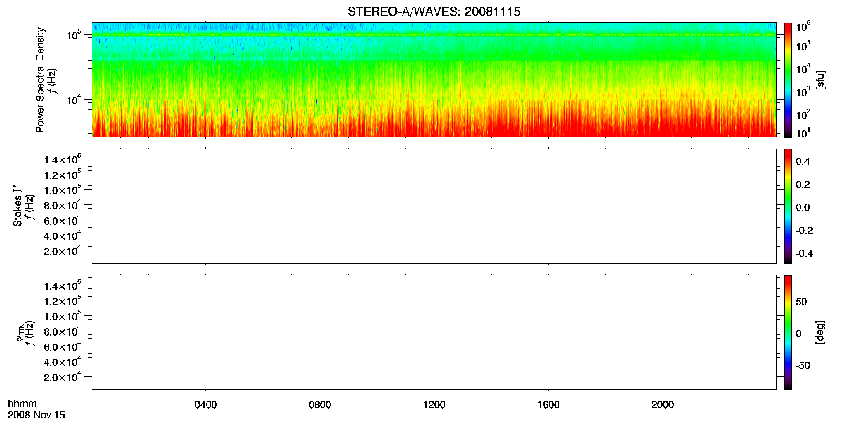Select the 0800 time axis label
Screen dimensions: 868x447
point(320,405)
